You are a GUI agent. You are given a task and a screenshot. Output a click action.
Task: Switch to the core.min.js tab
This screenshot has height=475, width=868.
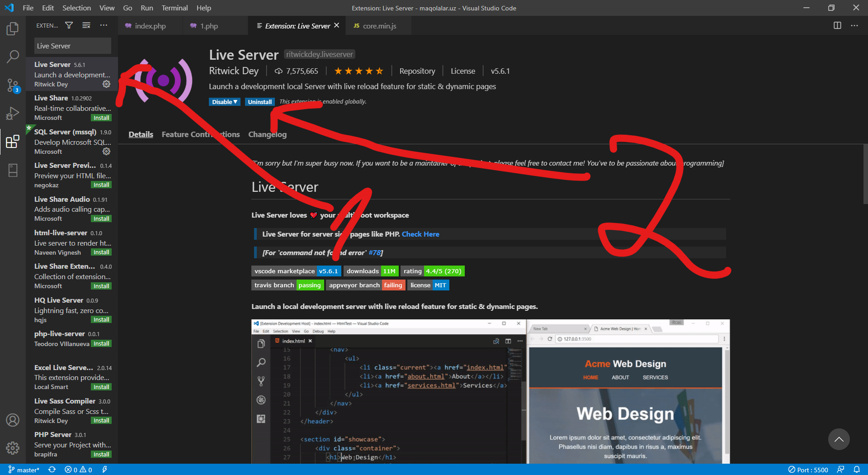[379, 26]
